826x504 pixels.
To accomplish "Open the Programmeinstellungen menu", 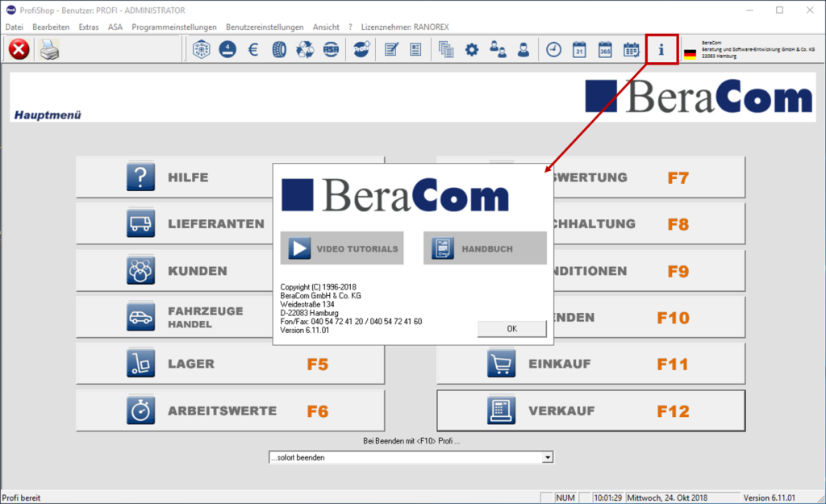I will (x=174, y=27).
